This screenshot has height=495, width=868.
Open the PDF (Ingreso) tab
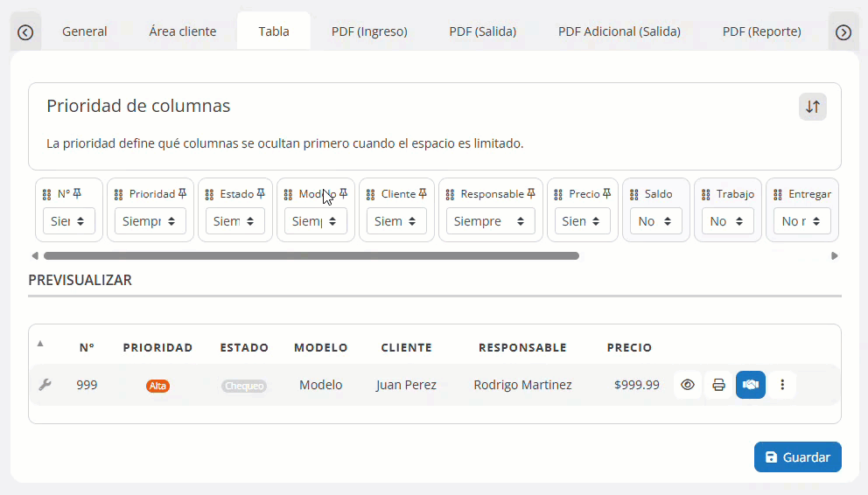click(x=369, y=31)
